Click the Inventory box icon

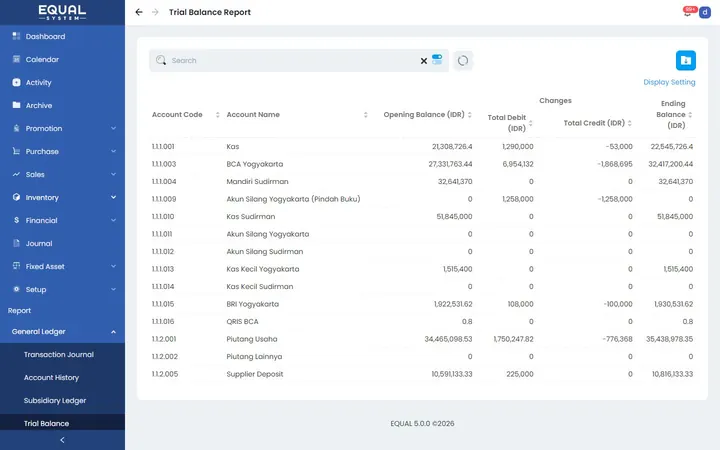(17, 197)
